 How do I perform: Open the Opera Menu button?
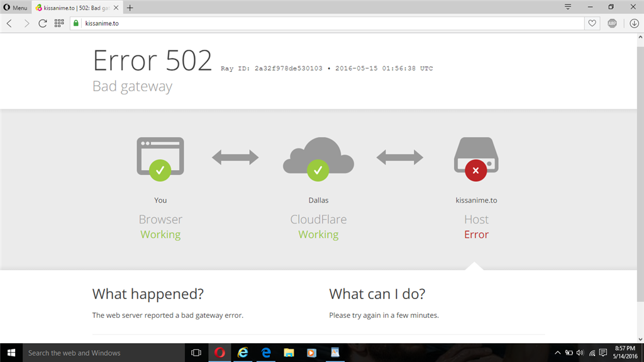coord(15,8)
